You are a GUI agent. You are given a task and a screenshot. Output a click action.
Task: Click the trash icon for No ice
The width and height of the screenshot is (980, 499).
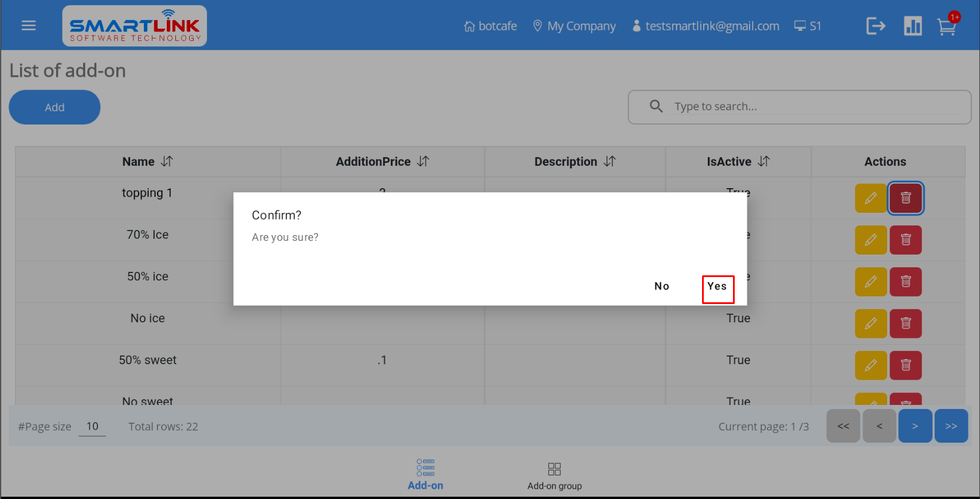tap(905, 323)
